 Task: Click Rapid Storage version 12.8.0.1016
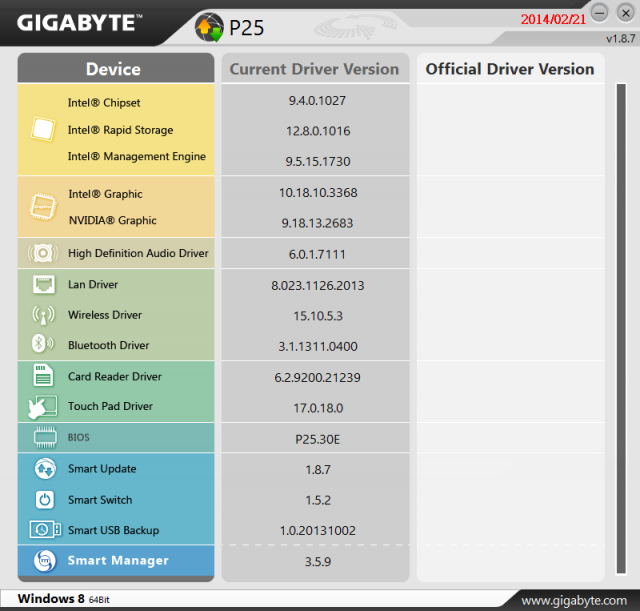click(x=318, y=131)
